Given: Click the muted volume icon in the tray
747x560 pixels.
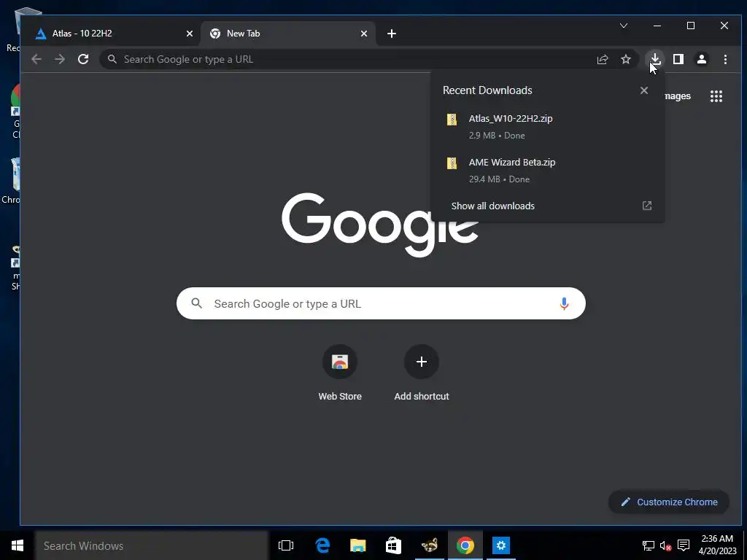Looking at the screenshot, I should [x=665, y=545].
